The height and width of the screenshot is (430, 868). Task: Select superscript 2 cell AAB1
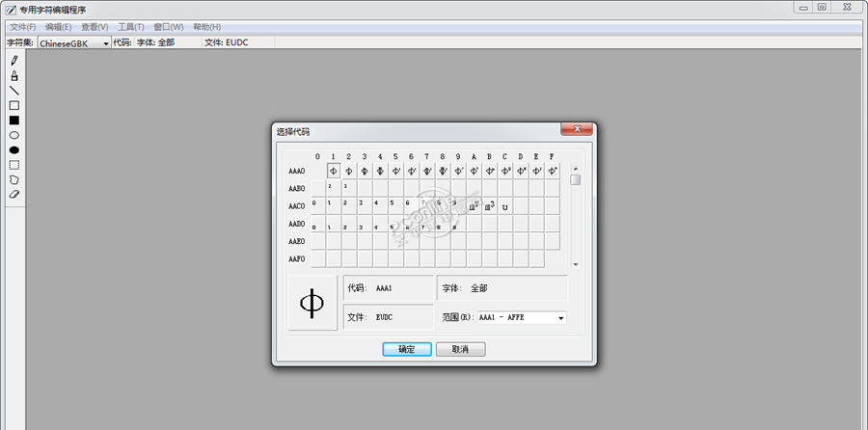tap(334, 189)
